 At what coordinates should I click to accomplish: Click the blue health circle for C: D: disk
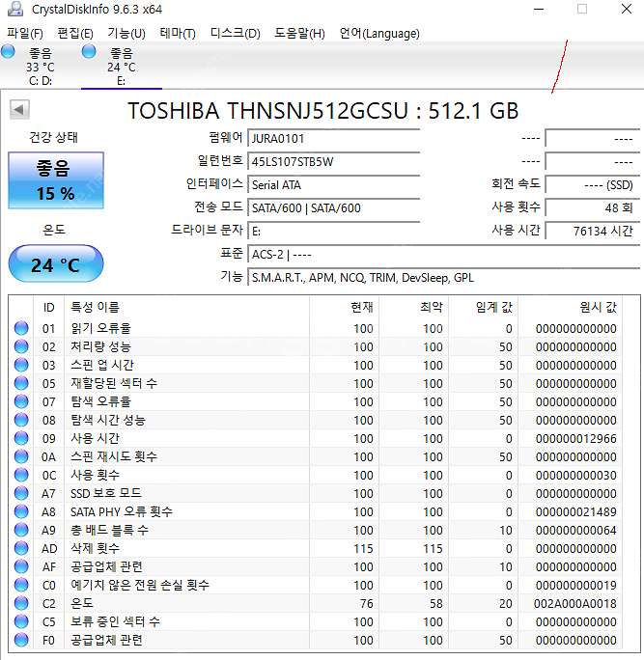[8, 52]
